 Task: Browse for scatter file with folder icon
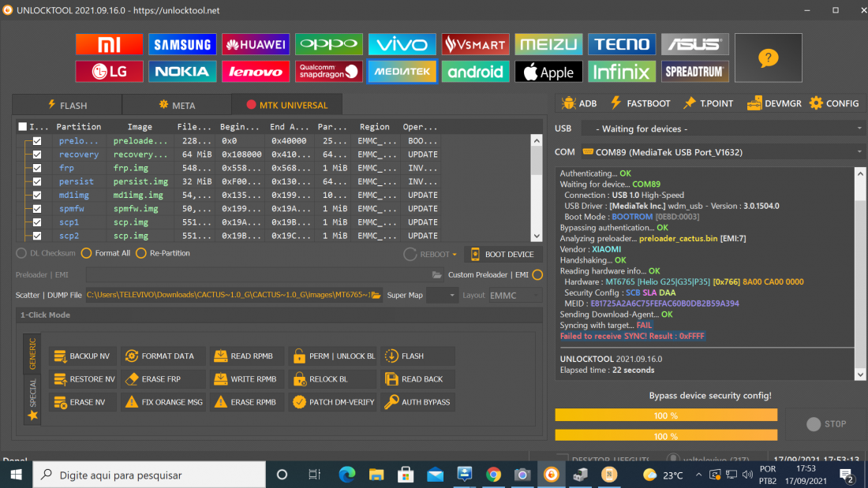[376, 295]
